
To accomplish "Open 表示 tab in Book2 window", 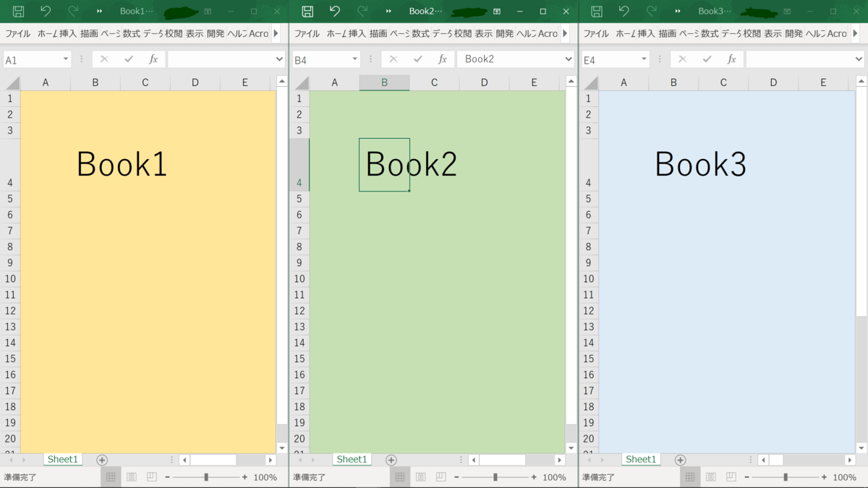I will [x=484, y=33].
